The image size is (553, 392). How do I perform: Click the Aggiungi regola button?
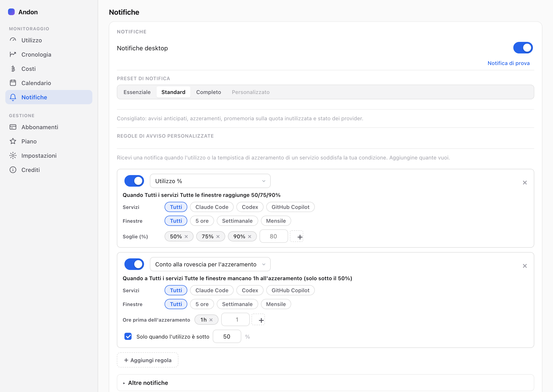tap(148, 360)
